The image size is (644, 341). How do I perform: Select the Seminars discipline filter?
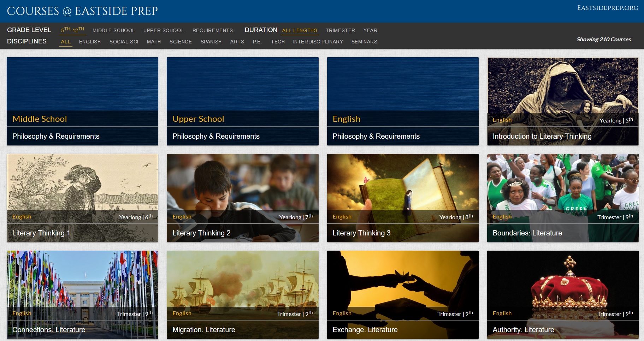[x=364, y=42]
